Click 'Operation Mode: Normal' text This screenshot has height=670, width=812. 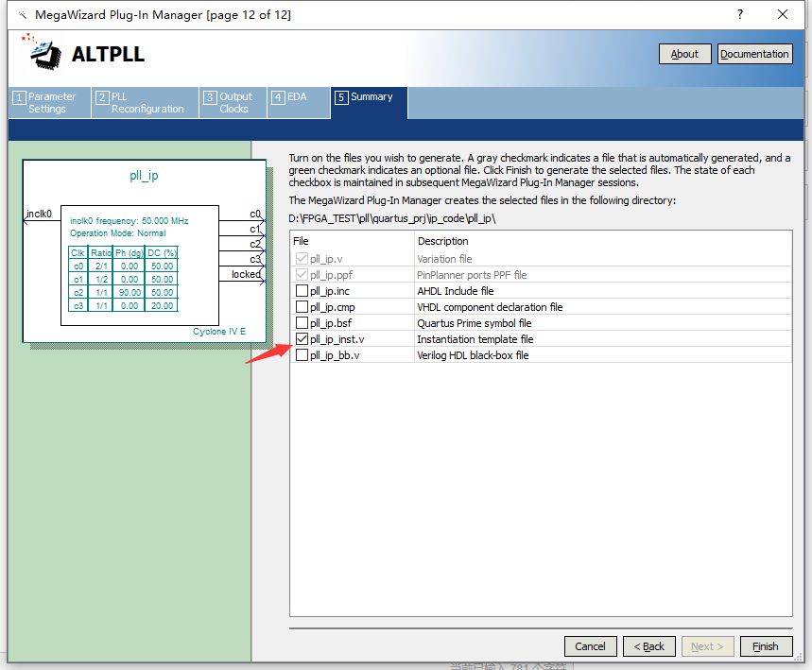click(118, 233)
